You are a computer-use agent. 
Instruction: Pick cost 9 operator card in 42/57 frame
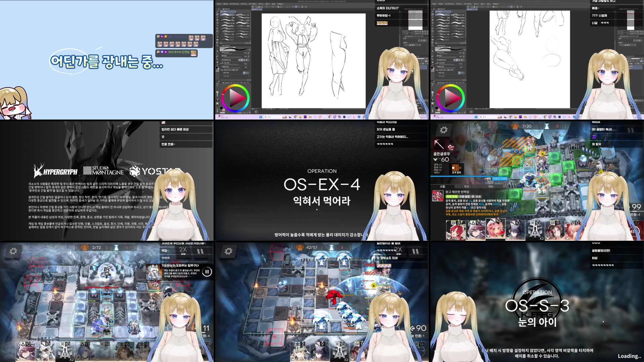pyautogui.click(x=320, y=351)
